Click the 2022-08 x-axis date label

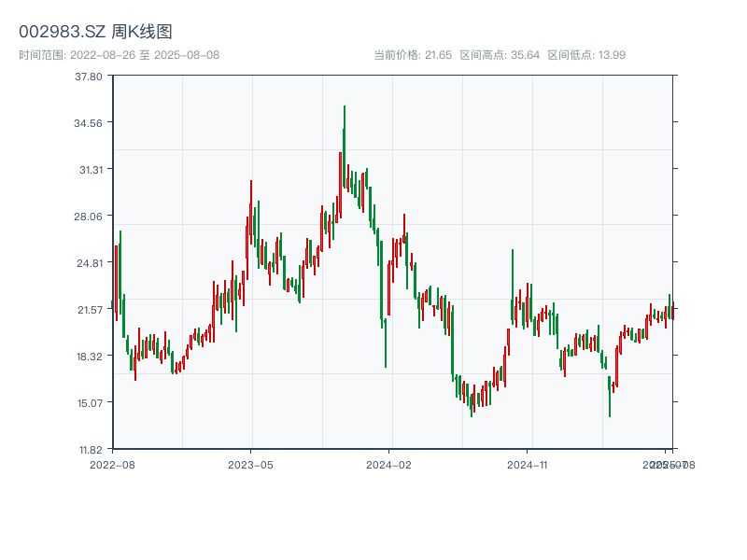pyautogui.click(x=112, y=464)
